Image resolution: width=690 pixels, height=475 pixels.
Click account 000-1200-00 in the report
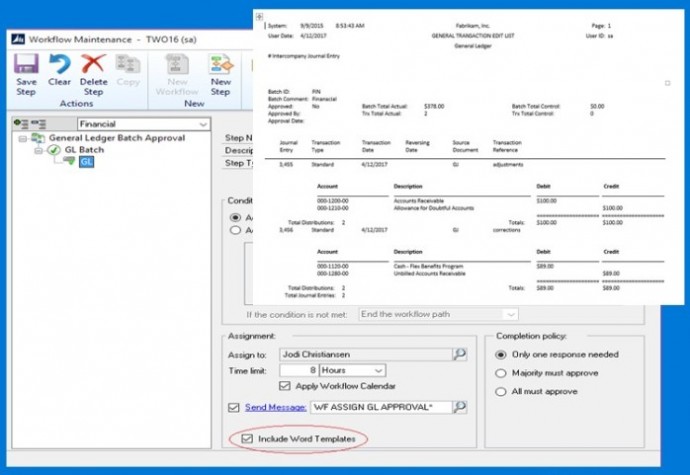tap(333, 201)
